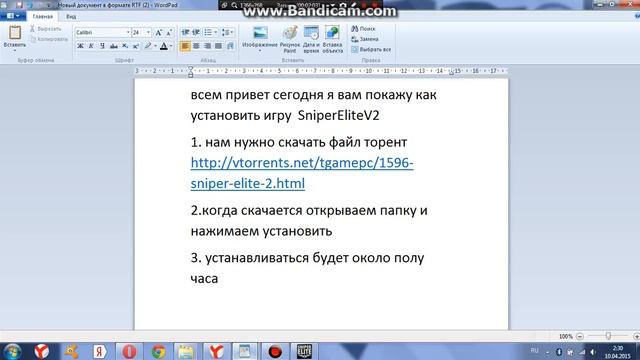Align text left
This screenshot has width=640, height=360.
click(185, 46)
